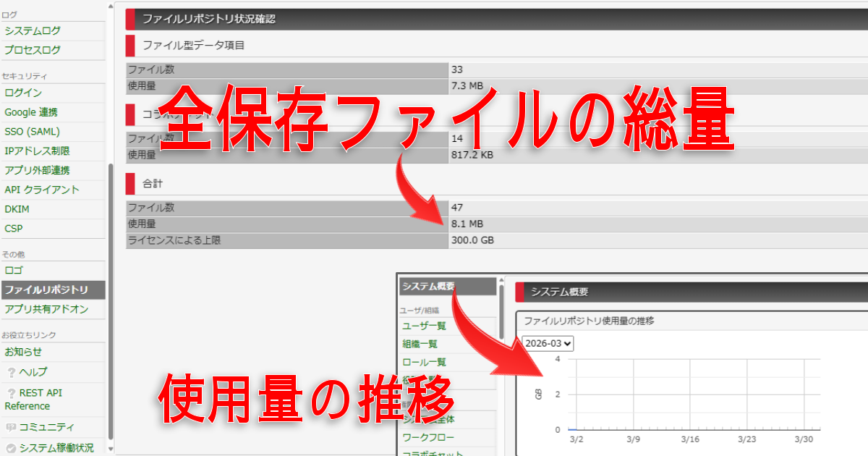868x456 pixels.
Task: Open the ログイン security setting
Action: tap(23, 93)
